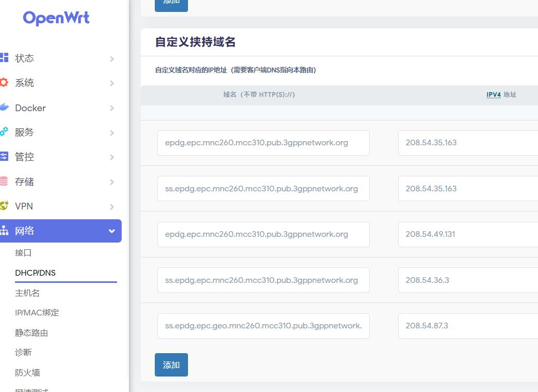Collapse the 网络 menu chevron
538x392 pixels.
tap(112, 231)
